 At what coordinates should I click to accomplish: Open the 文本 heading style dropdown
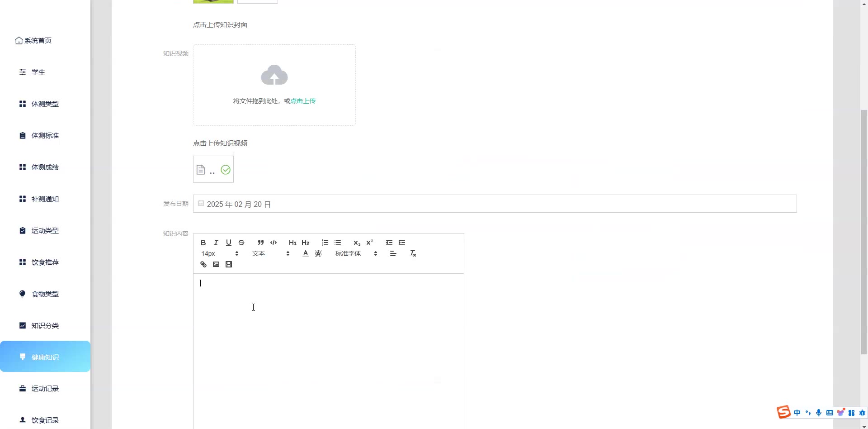[x=270, y=253]
